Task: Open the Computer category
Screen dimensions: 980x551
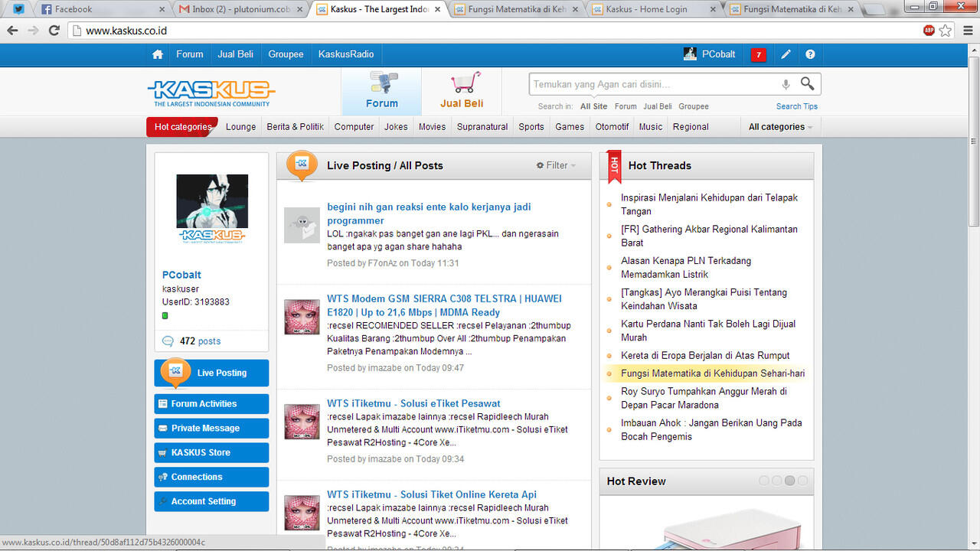Action: [x=354, y=127]
